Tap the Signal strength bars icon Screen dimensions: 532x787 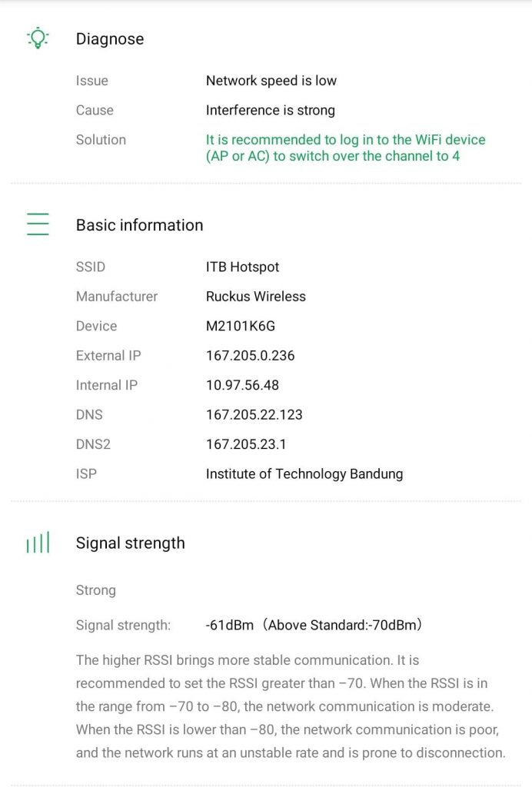pyautogui.click(x=38, y=543)
